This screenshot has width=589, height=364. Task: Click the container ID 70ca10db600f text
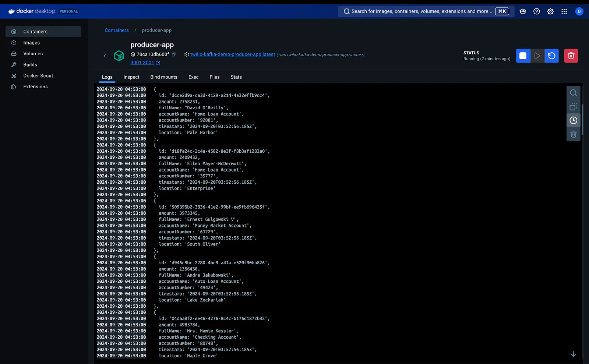[x=153, y=54]
